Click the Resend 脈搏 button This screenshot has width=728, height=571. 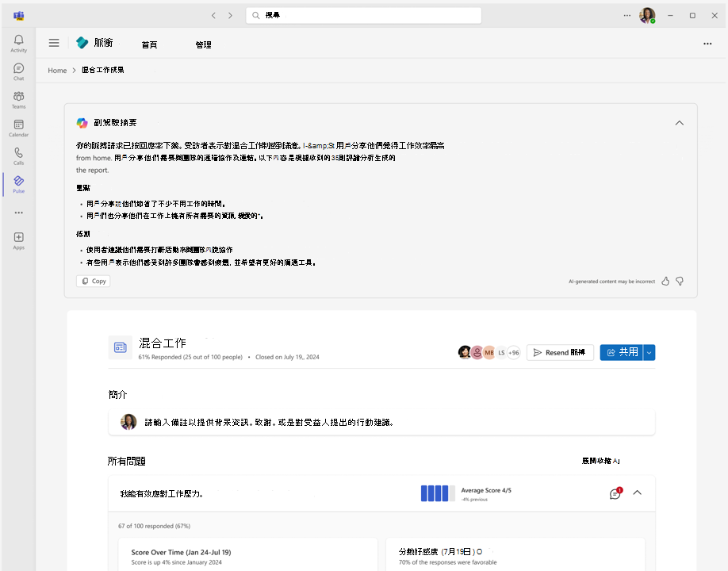(560, 352)
